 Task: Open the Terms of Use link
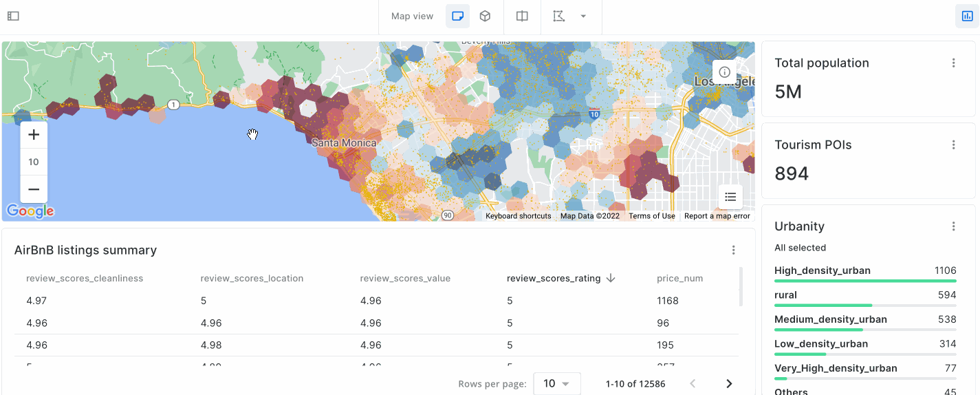click(651, 216)
